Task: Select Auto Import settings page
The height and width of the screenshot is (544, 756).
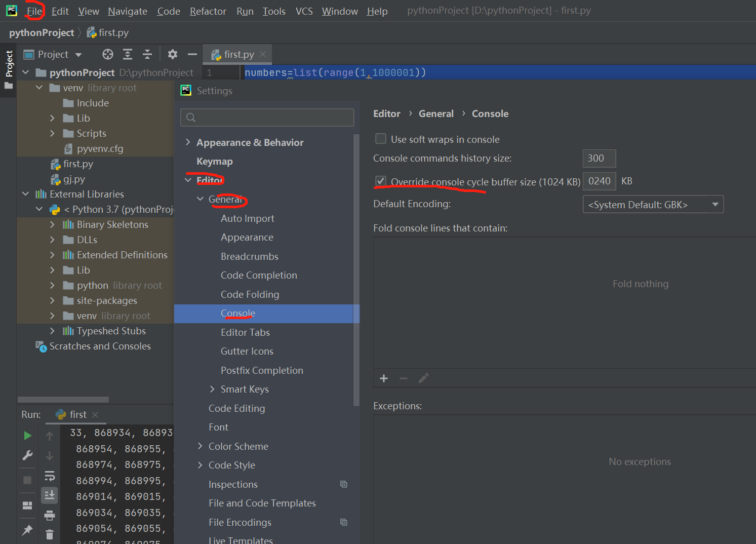Action: pyautogui.click(x=248, y=218)
